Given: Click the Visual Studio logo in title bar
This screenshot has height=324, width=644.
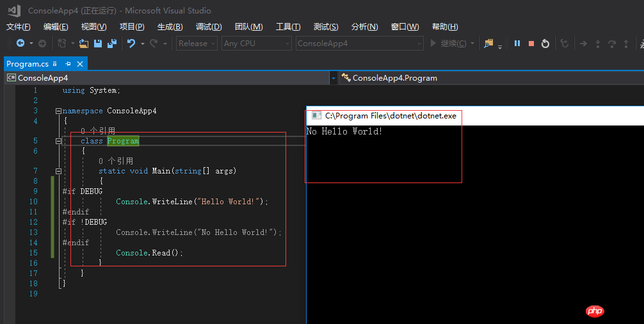Looking at the screenshot, I should click(x=14, y=11).
